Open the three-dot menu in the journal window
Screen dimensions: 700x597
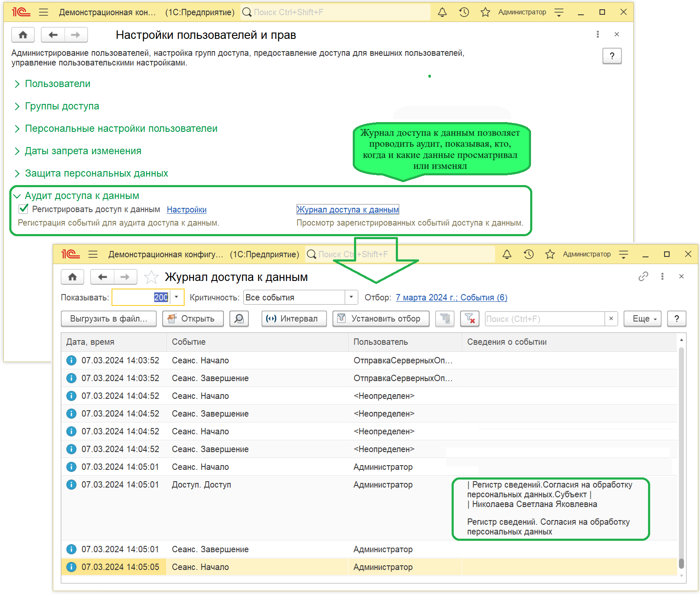pyautogui.click(x=662, y=276)
